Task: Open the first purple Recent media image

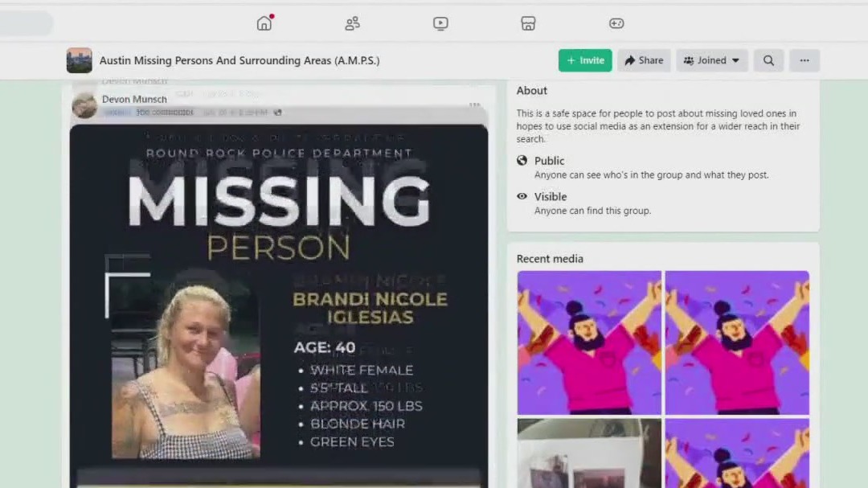Action: point(589,342)
